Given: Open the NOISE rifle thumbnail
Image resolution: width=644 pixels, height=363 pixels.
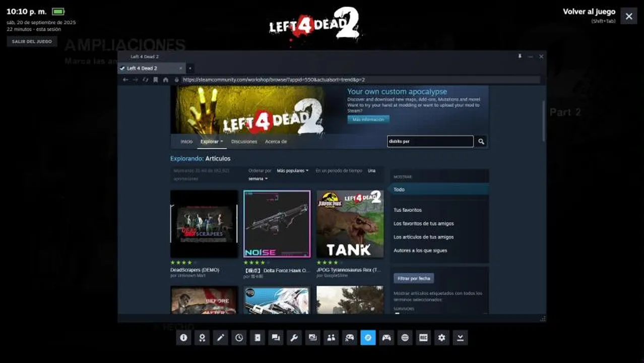Looking at the screenshot, I should point(277,224).
